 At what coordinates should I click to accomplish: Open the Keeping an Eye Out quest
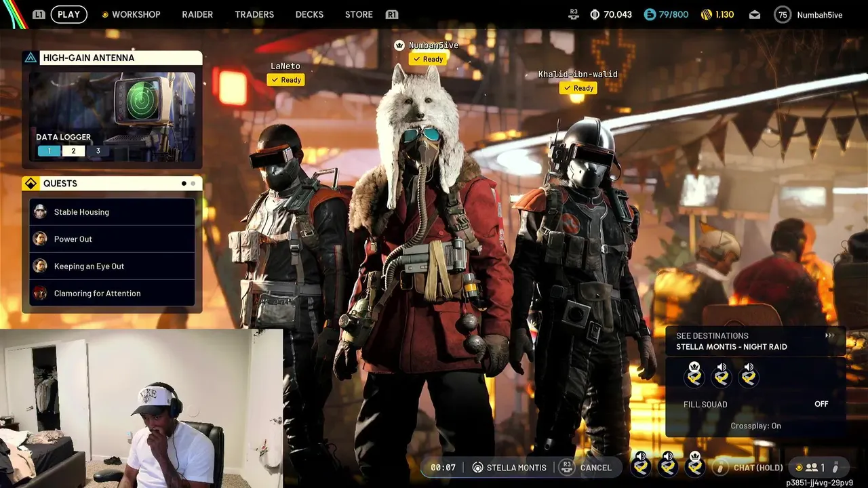(x=113, y=266)
